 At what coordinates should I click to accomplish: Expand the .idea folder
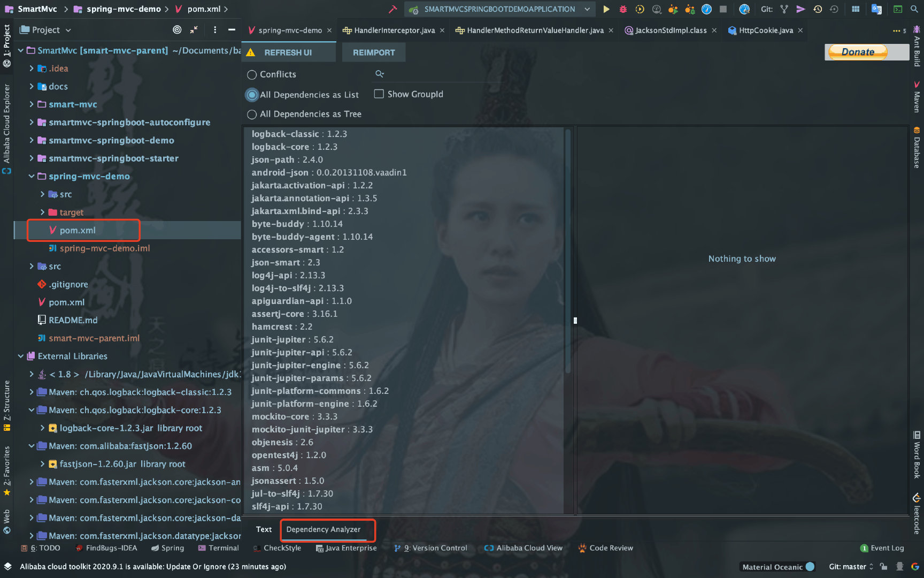click(x=32, y=69)
